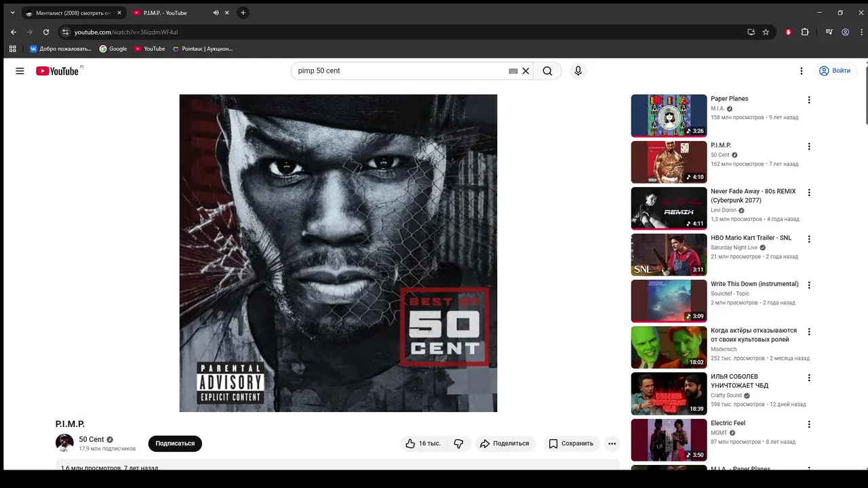Open the YouTube hamburger guide menu
This screenshot has width=868, height=488.
pos(20,71)
